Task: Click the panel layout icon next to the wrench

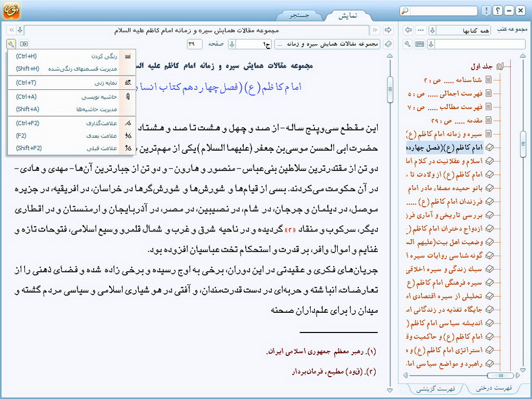Action: click(x=24, y=44)
